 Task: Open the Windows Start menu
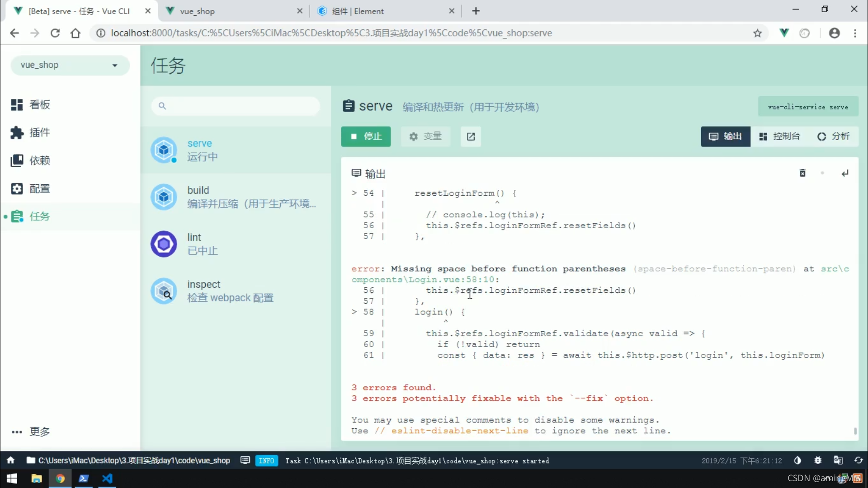12,479
